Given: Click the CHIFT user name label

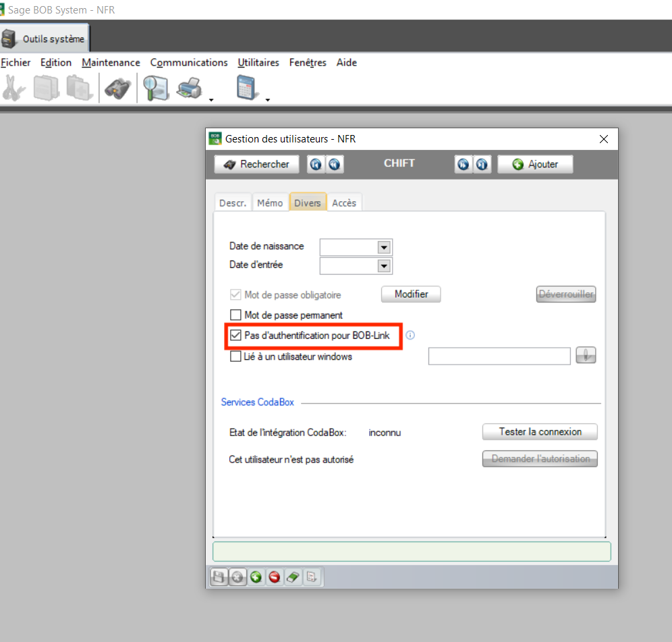Looking at the screenshot, I should coord(399,163).
